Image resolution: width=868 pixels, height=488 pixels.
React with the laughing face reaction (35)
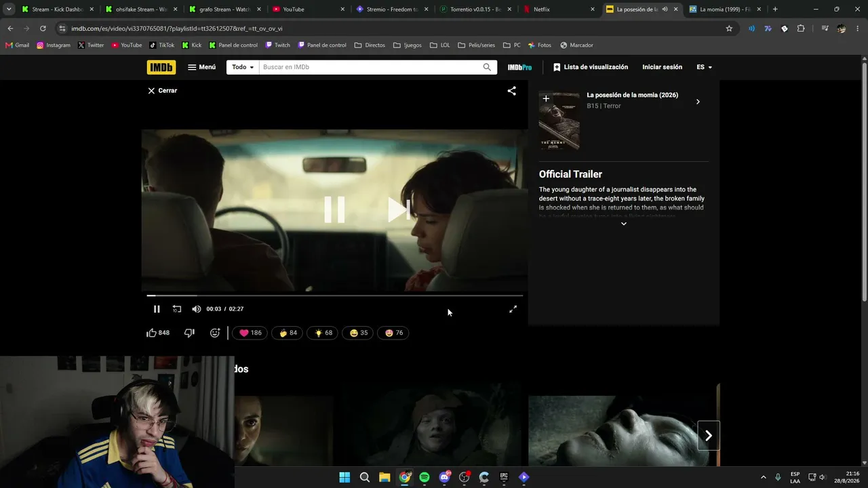[358, 333]
